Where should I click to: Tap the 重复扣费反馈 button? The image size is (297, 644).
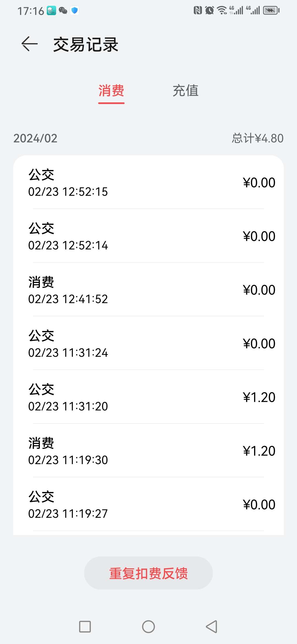pos(148,573)
